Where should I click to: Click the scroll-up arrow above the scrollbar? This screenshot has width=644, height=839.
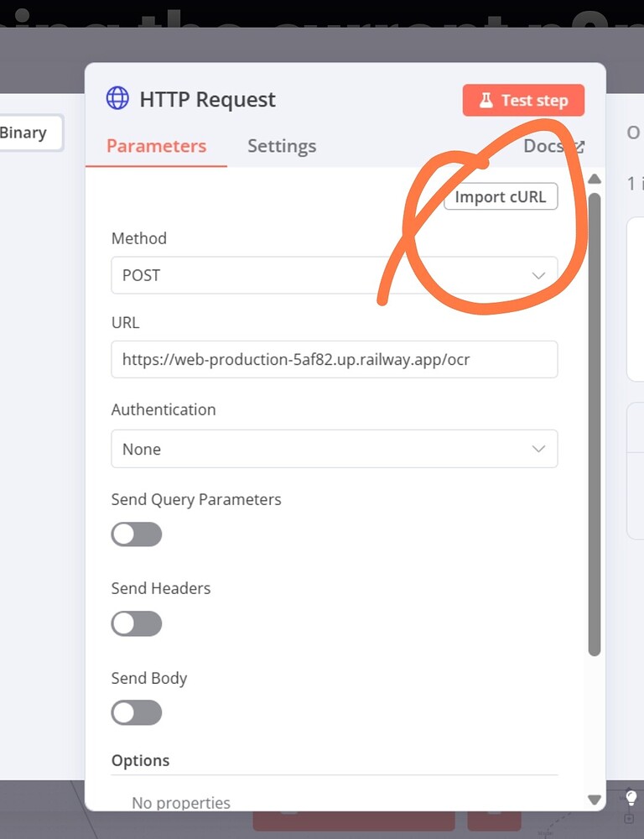[x=595, y=179]
